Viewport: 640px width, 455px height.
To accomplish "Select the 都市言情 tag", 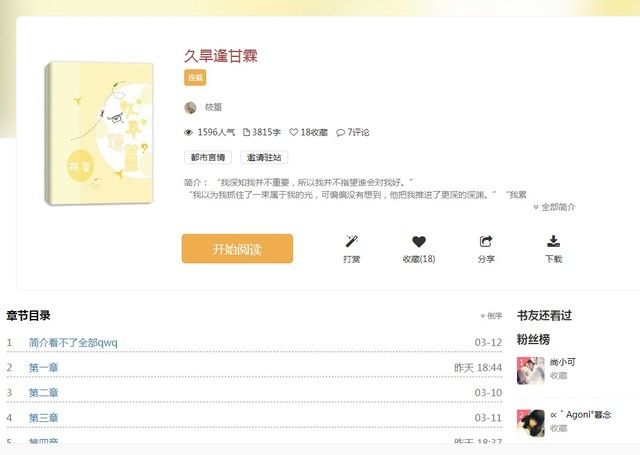I will coord(208,158).
